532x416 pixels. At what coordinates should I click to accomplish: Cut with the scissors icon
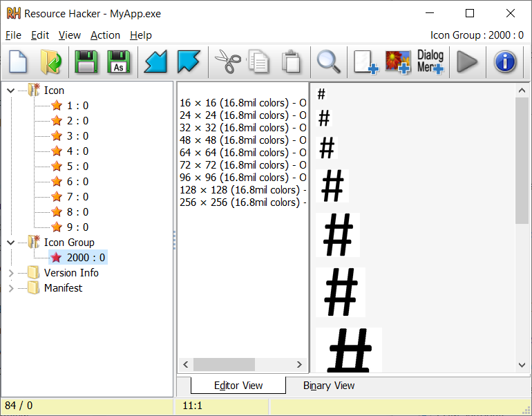click(x=227, y=62)
